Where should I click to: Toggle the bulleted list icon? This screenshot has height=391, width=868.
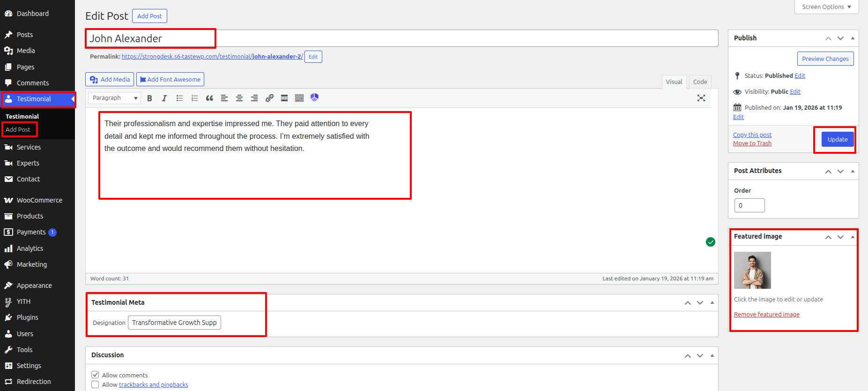click(x=179, y=98)
